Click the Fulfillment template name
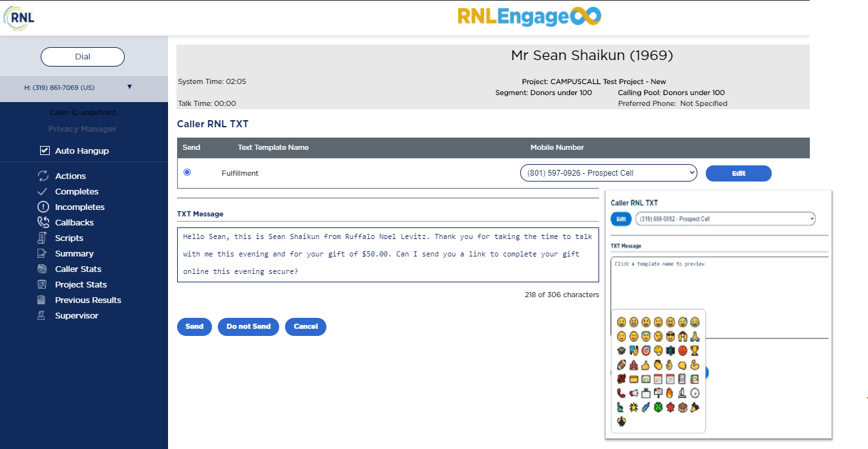 pos(240,173)
